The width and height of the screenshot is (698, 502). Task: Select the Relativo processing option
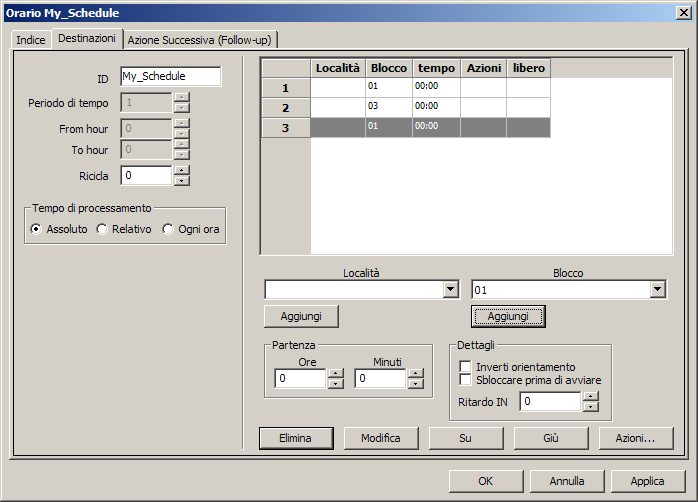[x=102, y=229]
